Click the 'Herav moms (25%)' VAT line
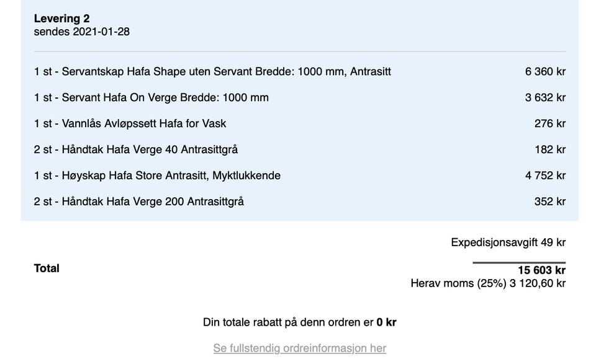Screen dimensions: 596x364 pyautogui.click(x=488, y=283)
